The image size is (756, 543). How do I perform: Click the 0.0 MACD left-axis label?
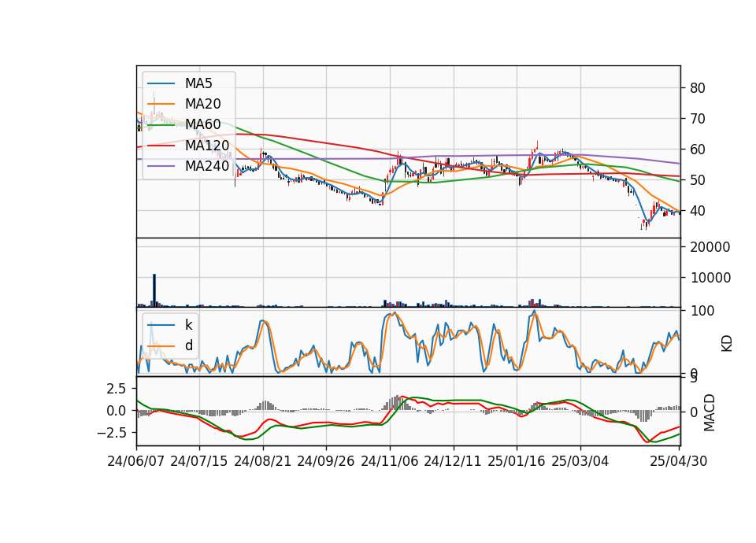pyautogui.click(x=116, y=411)
